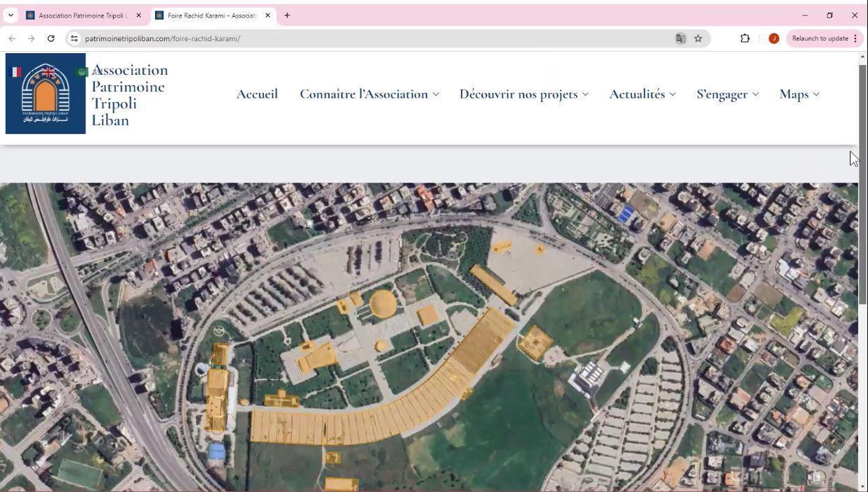Open the Extensions puzzle icon
The image size is (868, 492).
pyautogui.click(x=745, y=38)
